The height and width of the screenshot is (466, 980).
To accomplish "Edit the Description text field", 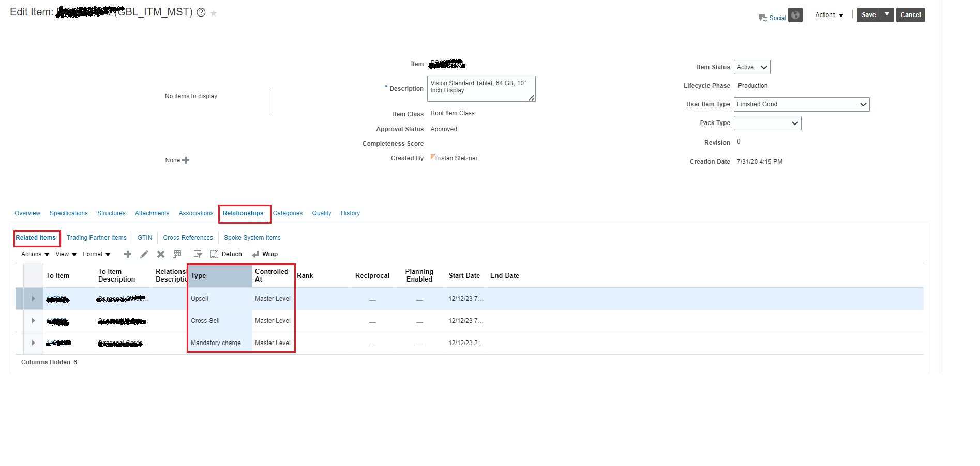I will pyautogui.click(x=481, y=89).
